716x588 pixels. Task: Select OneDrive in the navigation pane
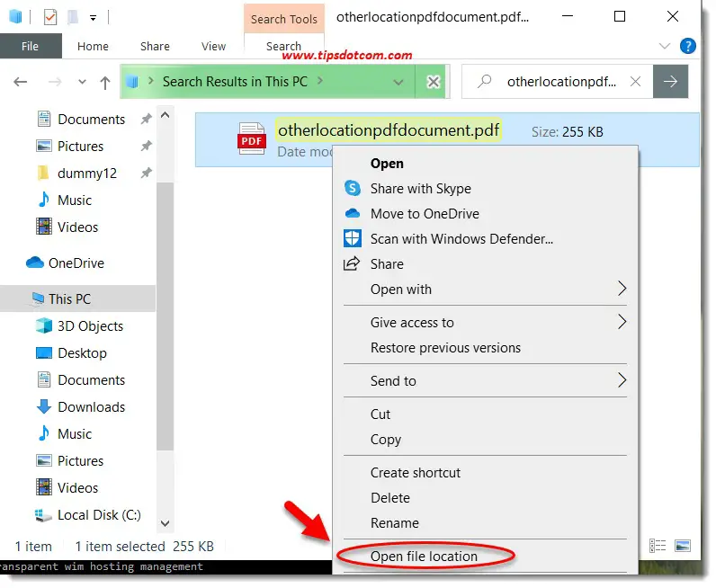click(76, 263)
